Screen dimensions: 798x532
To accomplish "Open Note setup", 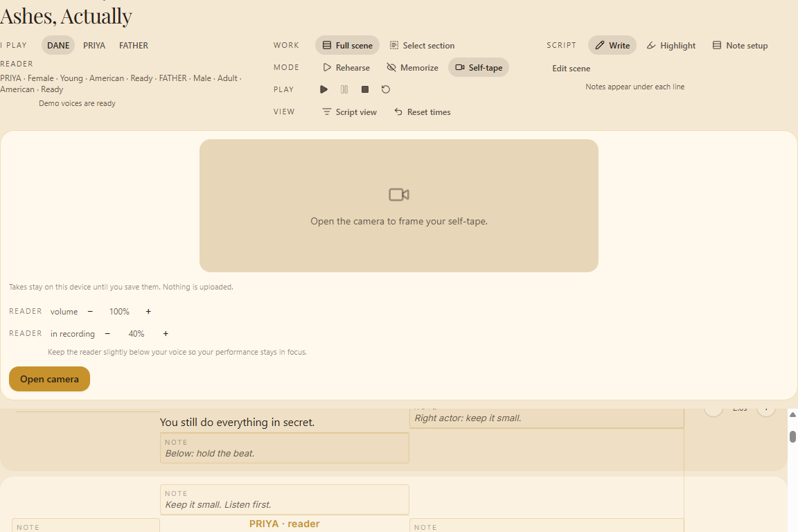I will pyautogui.click(x=740, y=45).
